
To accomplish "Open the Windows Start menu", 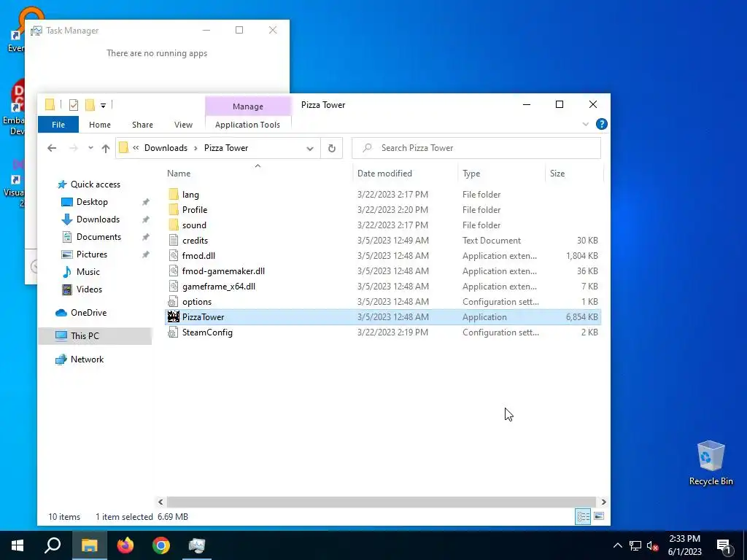I will click(x=18, y=545).
